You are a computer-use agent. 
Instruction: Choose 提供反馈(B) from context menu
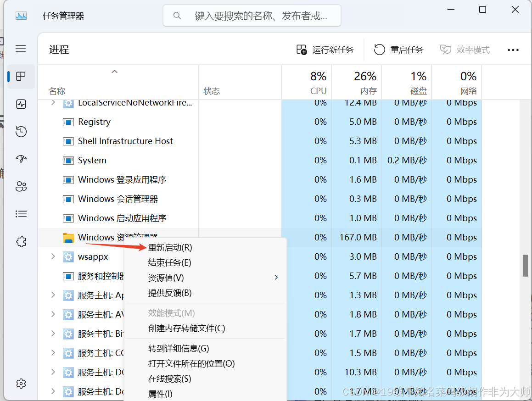(x=205, y=293)
